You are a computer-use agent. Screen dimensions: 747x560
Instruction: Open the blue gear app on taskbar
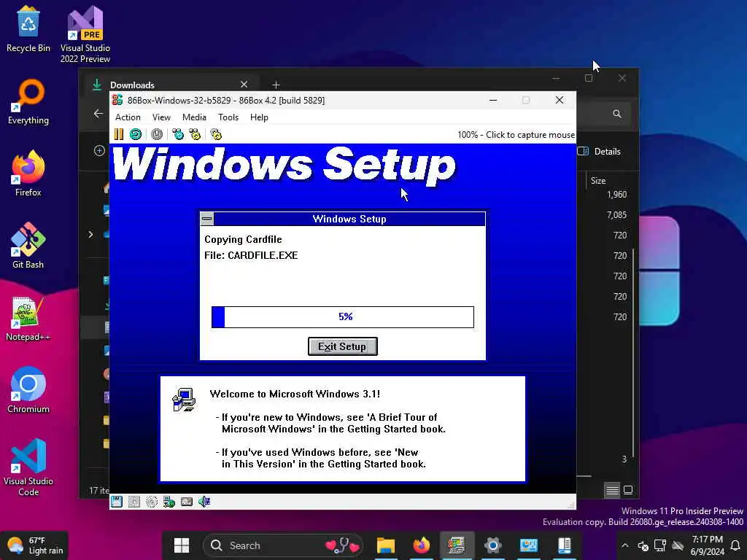492,545
